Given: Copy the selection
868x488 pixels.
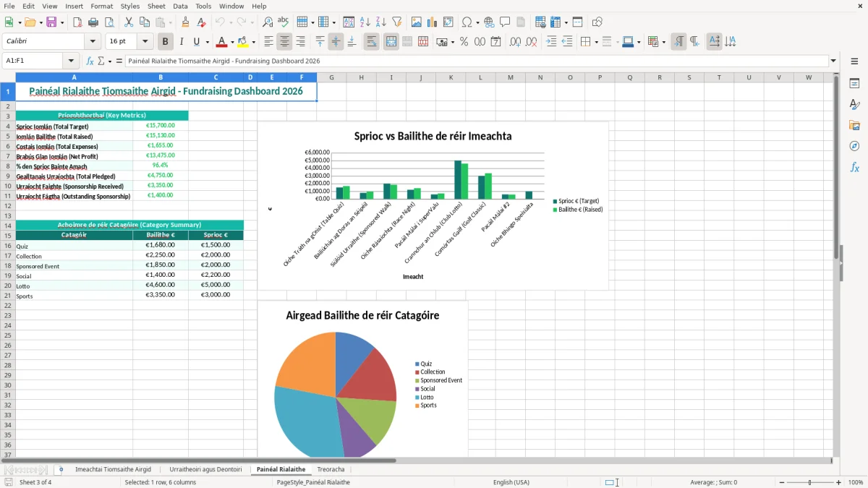Looking at the screenshot, I should (145, 22).
